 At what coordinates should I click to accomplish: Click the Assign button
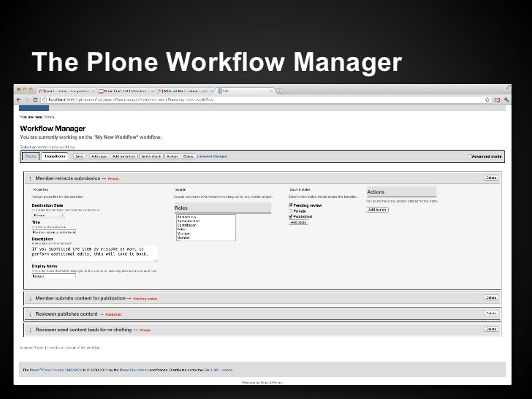point(172,156)
